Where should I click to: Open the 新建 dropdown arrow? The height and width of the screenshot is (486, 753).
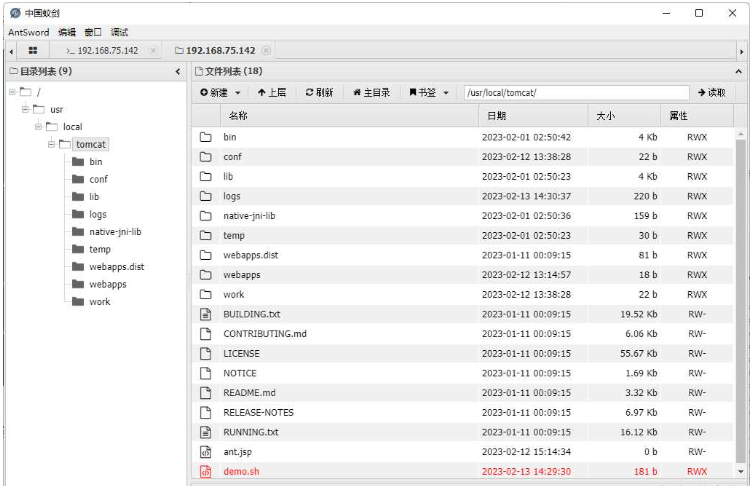click(x=238, y=93)
